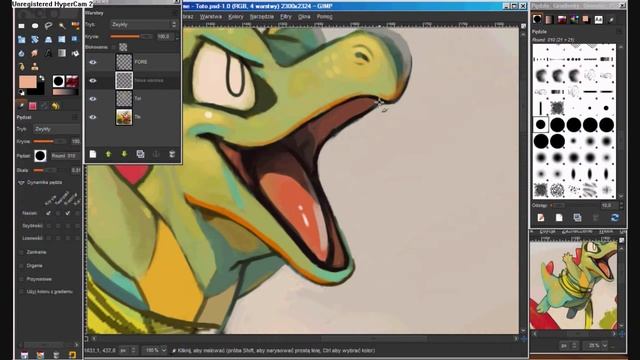Open the Pomoc menu
The height and width of the screenshot is (360, 640).
point(324,17)
